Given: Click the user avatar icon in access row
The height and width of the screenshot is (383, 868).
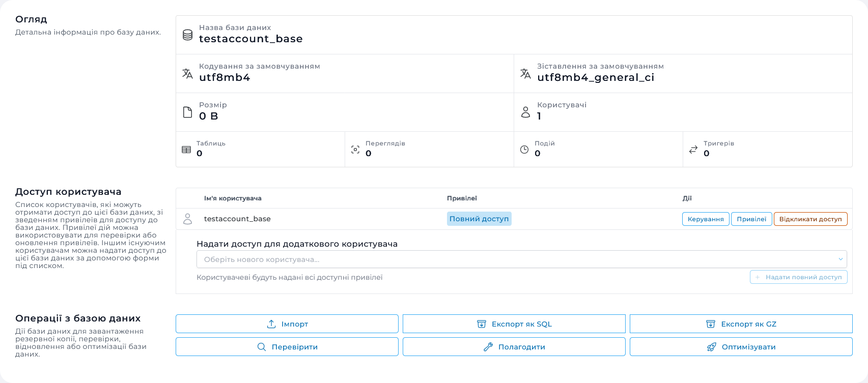Looking at the screenshot, I should (x=188, y=219).
